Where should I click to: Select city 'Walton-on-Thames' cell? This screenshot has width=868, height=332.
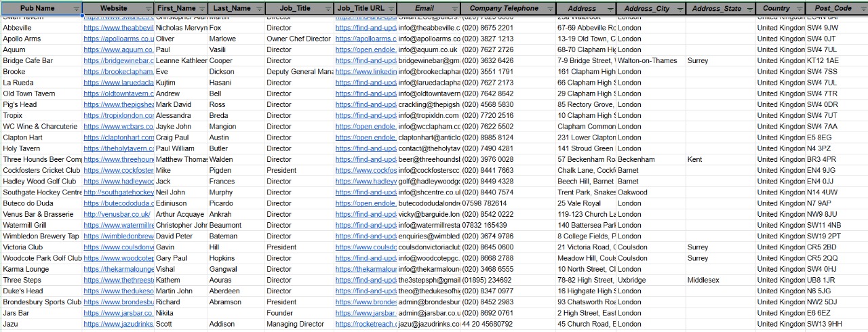(651, 60)
